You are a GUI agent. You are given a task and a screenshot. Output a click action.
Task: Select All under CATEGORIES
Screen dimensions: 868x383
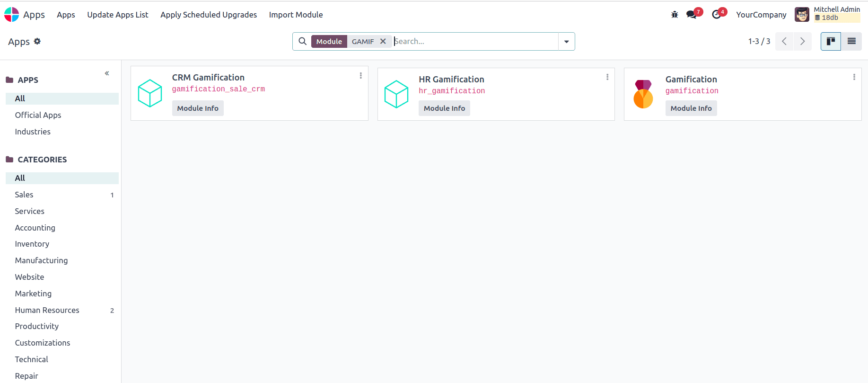(x=62, y=178)
